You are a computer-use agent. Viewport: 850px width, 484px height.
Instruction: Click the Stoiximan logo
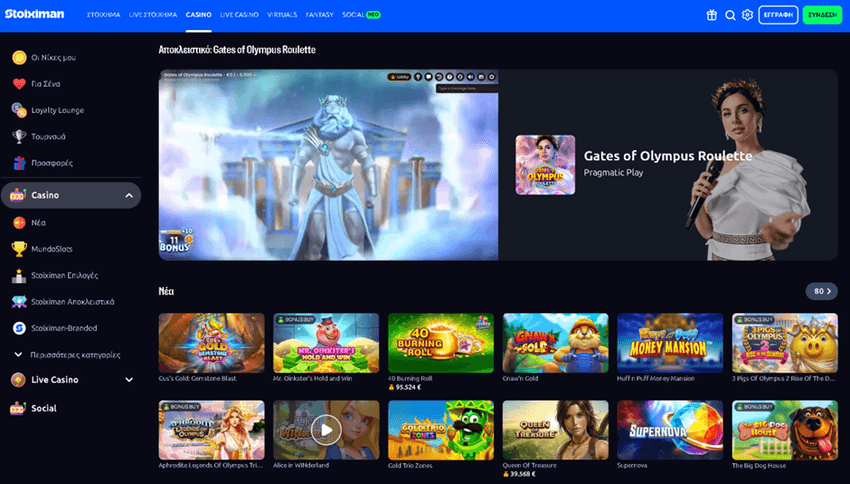[35, 14]
